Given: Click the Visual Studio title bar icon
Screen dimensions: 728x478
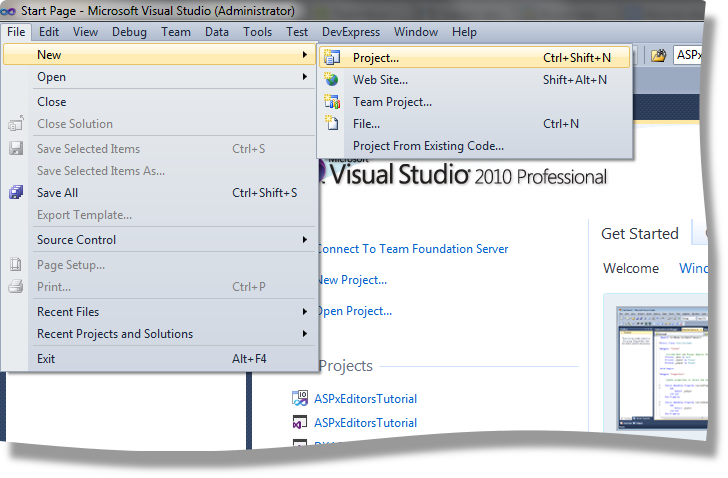Looking at the screenshot, I should 8,11.
